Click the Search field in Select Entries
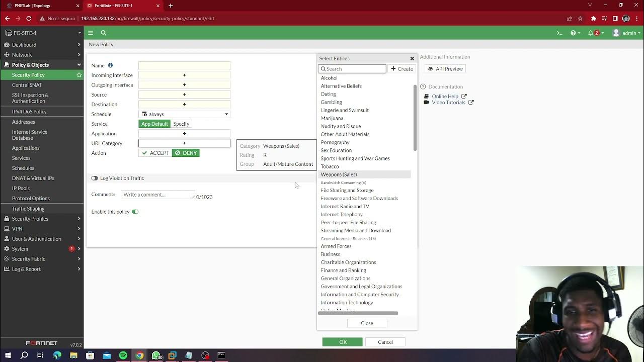 click(352, 69)
